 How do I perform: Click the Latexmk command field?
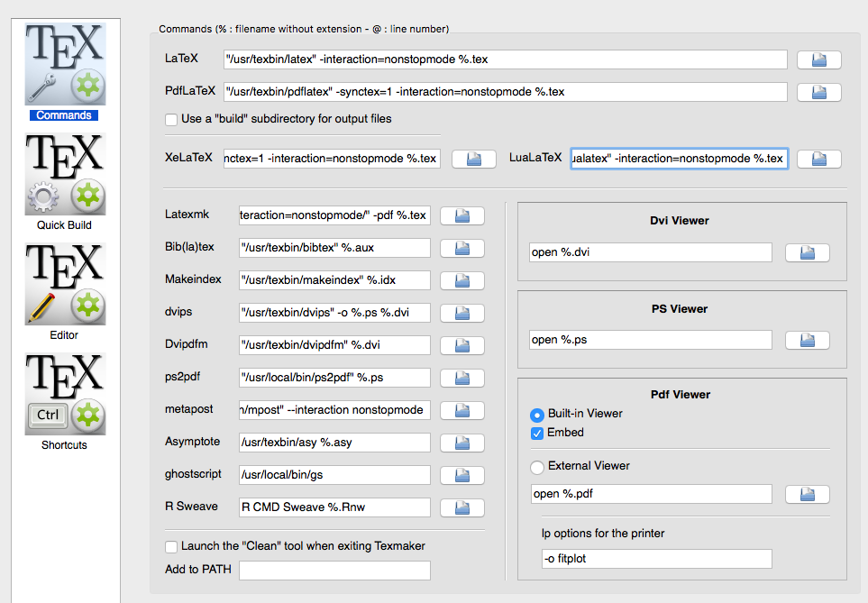tap(335, 215)
